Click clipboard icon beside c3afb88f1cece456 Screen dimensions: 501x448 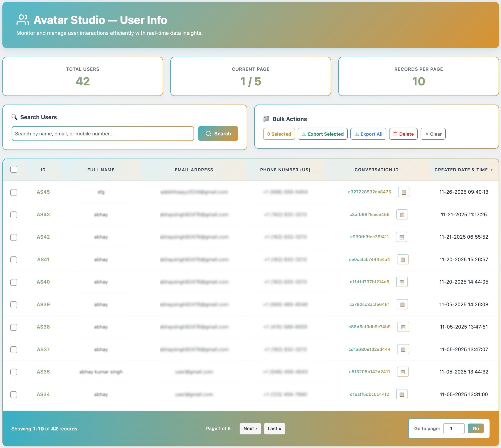click(402, 215)
